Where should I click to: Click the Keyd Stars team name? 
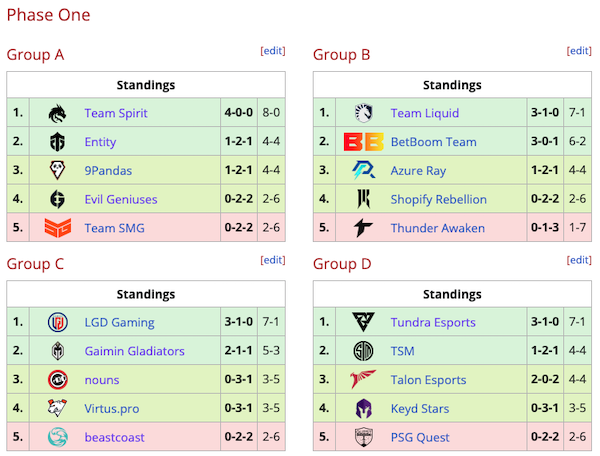pos(420,408)
